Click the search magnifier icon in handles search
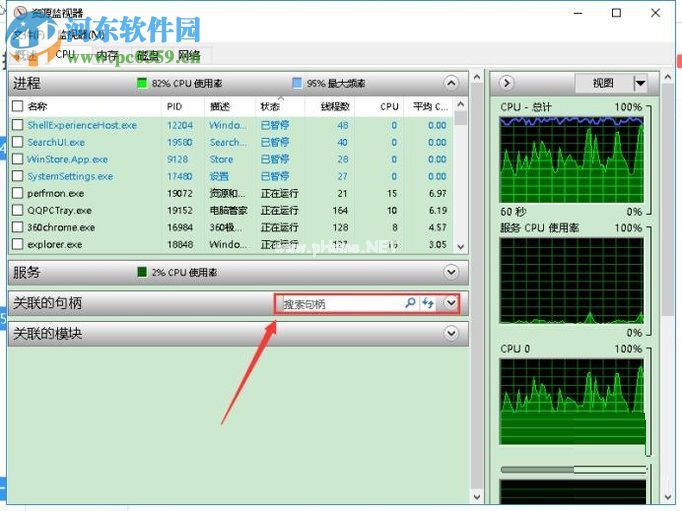 tap(410, 303)
